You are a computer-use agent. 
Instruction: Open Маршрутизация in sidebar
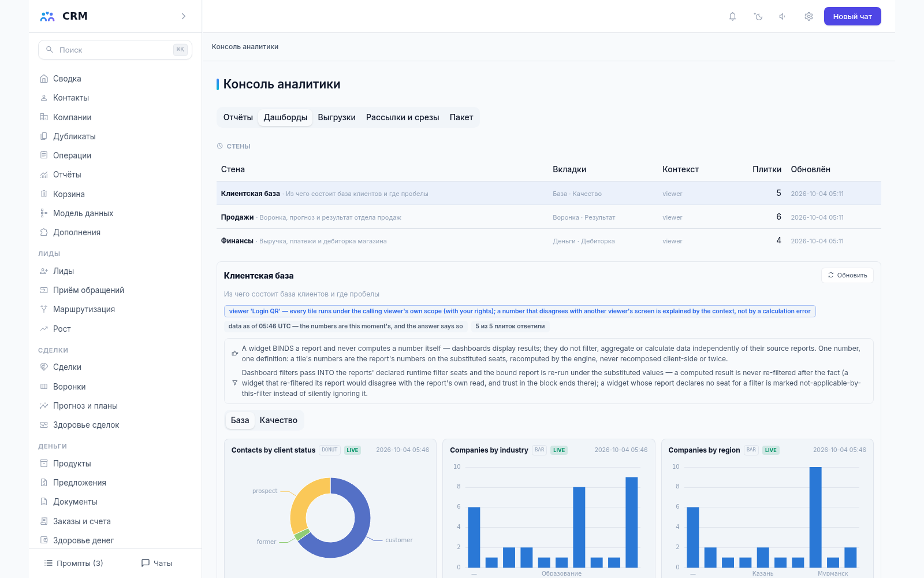[115, 309]
